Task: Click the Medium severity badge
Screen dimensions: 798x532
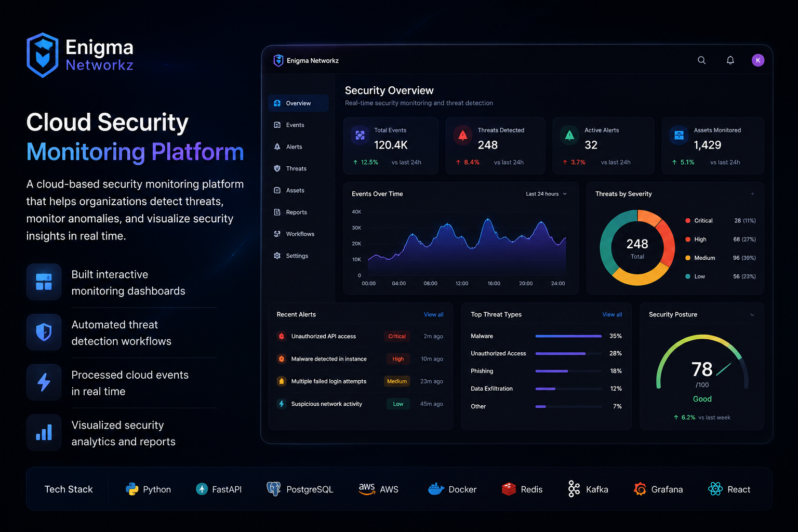Action: point(397,381)
